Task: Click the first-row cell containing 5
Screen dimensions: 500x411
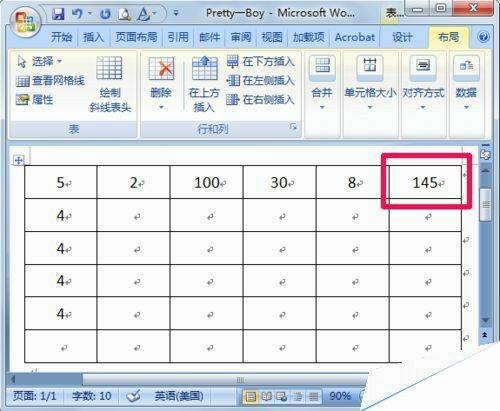Action: pyautogui.click(x=61, y=182)
